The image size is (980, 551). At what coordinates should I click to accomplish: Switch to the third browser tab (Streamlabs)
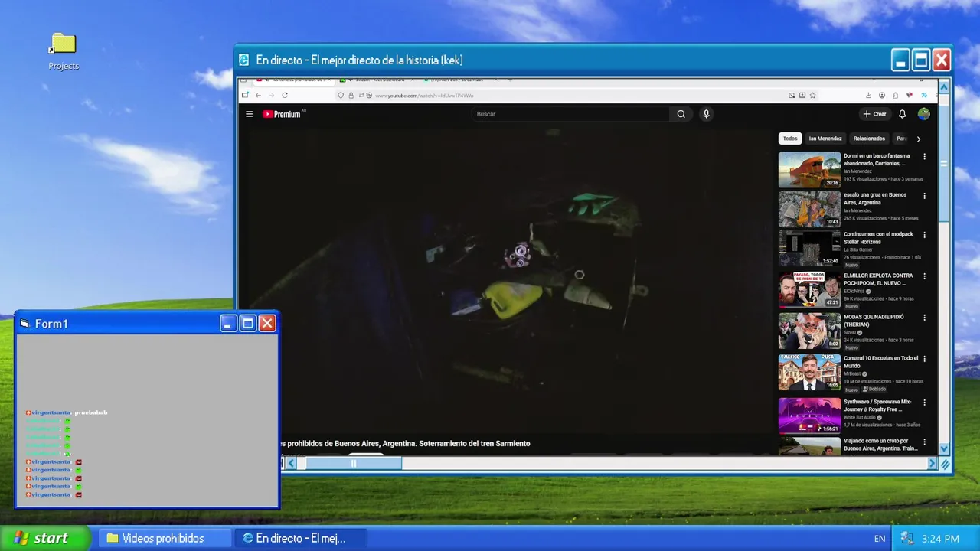(x=459, y=80)
